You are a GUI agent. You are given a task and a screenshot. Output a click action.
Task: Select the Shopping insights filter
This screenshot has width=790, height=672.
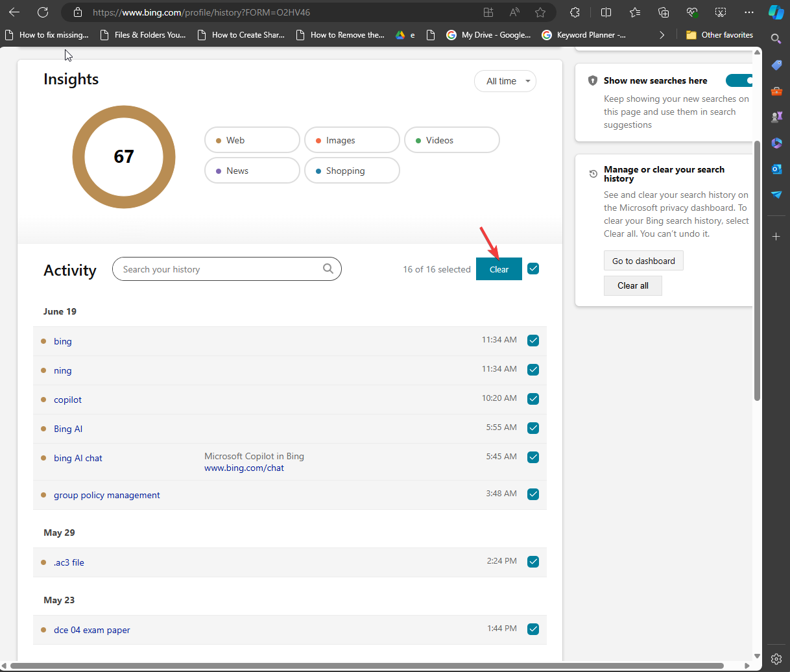click(x=352, y=171)
